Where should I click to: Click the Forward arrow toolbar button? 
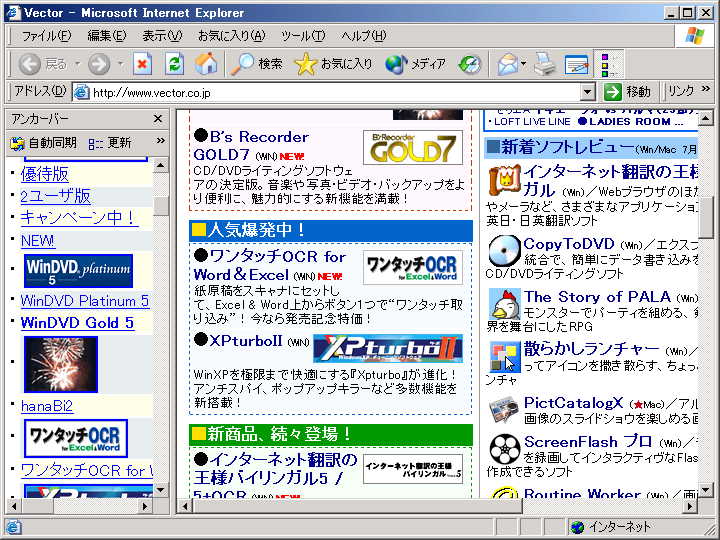click(x=99, y=64)
